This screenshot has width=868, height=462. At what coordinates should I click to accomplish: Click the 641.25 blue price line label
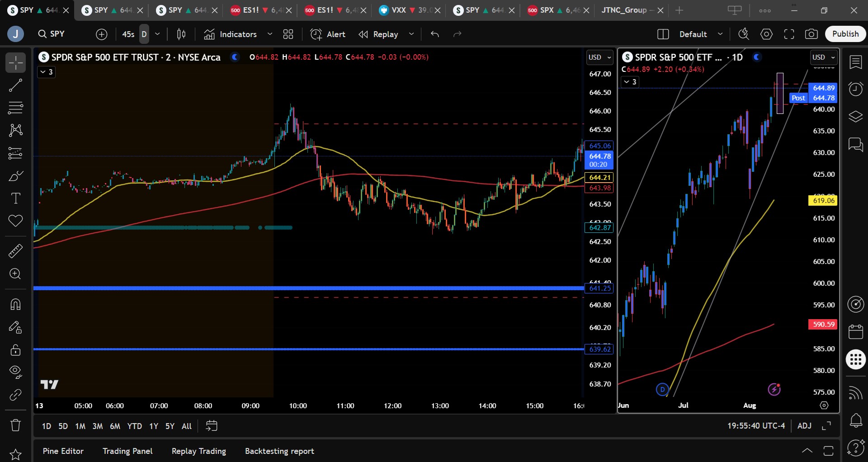pyautogui.click(x=599, y=288)
